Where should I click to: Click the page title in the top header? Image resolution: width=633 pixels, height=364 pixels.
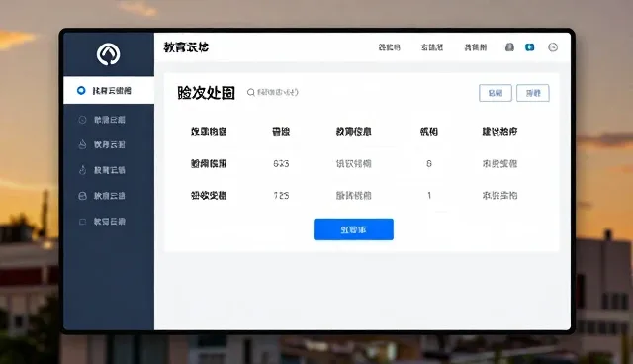coord(186,47)
